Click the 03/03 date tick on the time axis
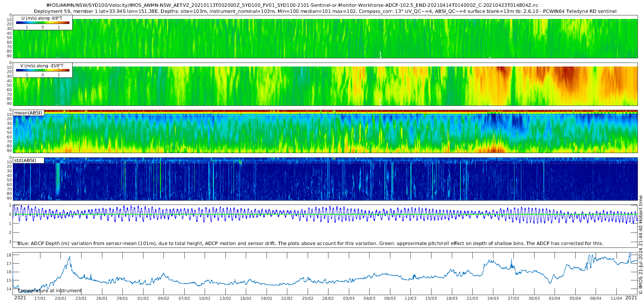This screenshot has width=644, height=304. (349, 298)
